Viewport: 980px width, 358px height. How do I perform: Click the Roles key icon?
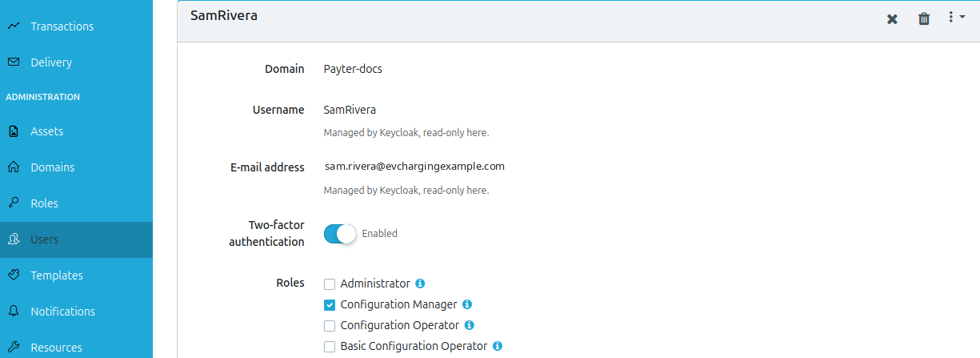tap(14, 203)
